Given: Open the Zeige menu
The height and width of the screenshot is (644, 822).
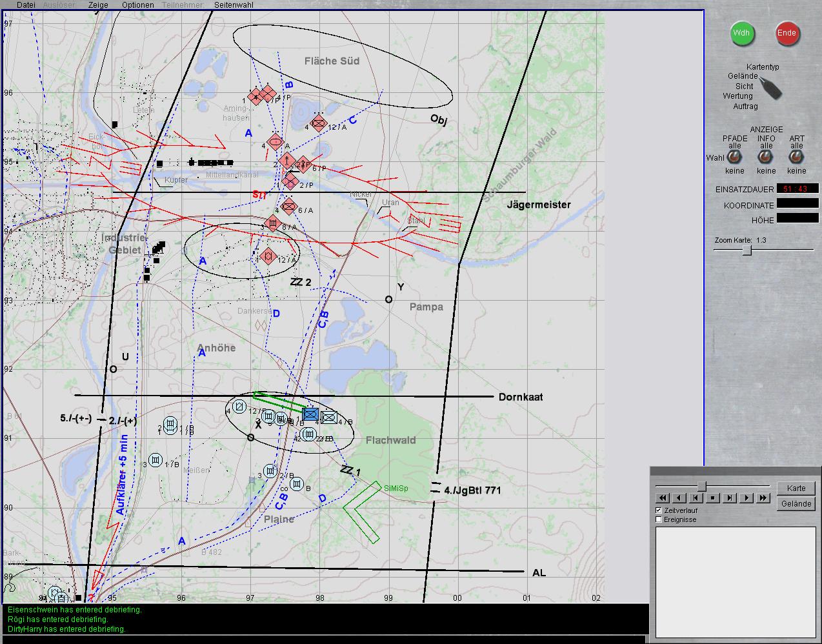Looking at the screenshot, I should tap(98, 5).
